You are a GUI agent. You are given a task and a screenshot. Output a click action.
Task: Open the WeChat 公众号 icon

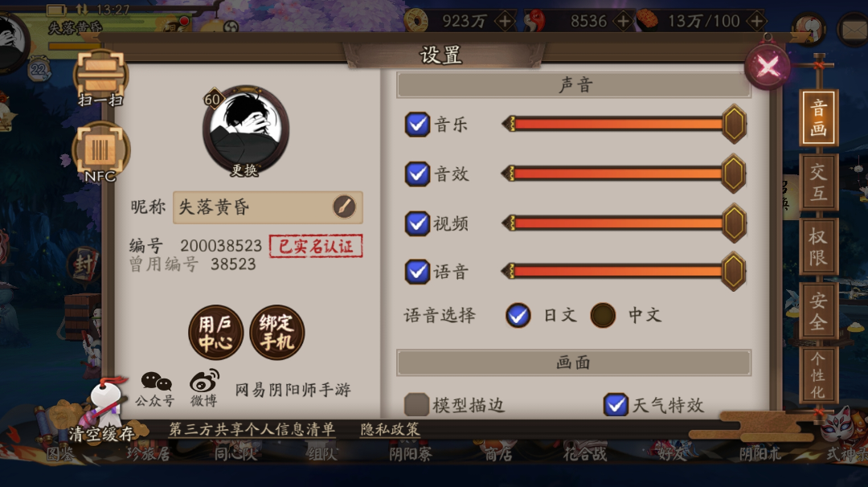point(156,389)
